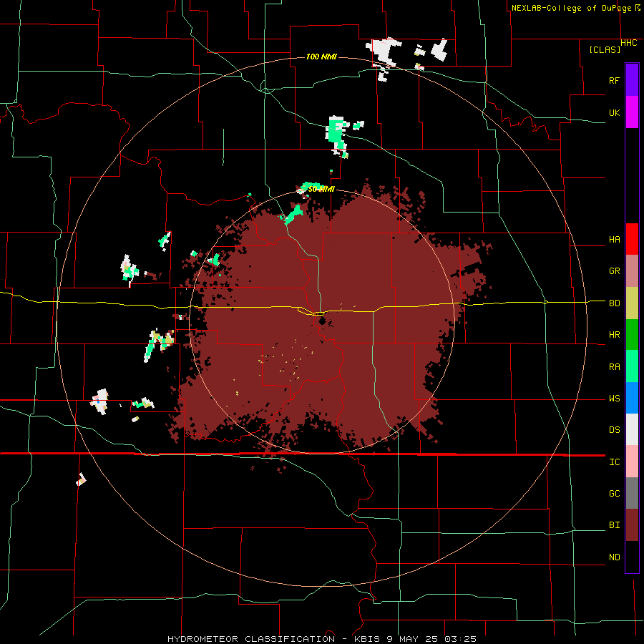Click the GR legend label
Image resolution: width=644 pixels, height=644 pixels.
pos(614,271)
